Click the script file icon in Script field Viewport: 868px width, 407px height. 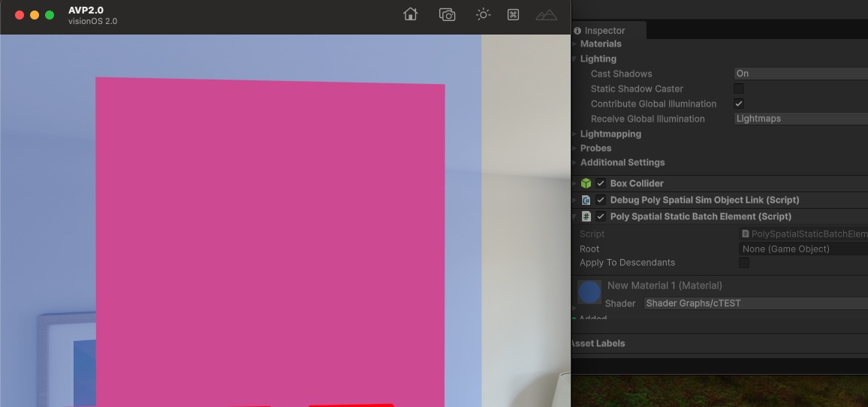tap(746, 234)
